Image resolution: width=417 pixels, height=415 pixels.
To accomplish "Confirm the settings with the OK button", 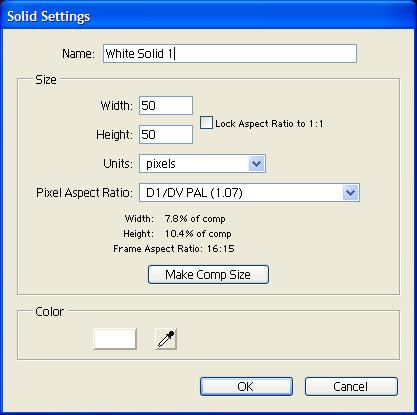I will point(246,387).
